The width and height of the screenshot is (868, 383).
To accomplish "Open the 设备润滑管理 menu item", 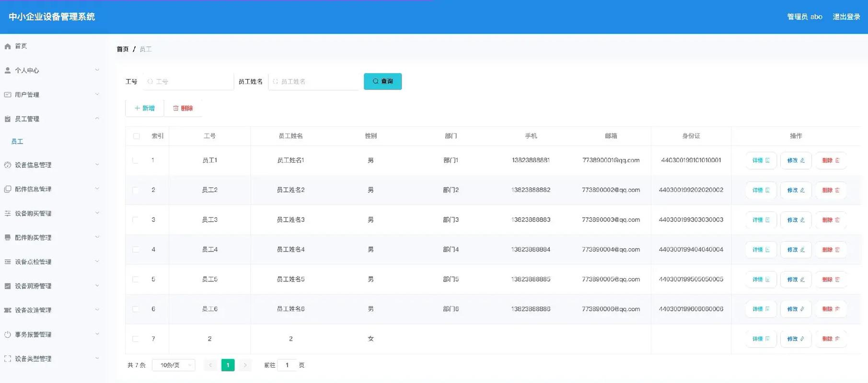I will click(x=54, y=286).
